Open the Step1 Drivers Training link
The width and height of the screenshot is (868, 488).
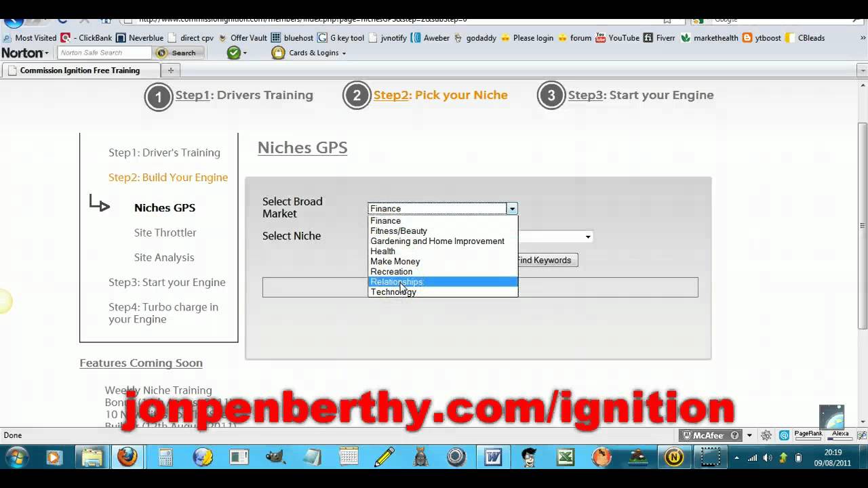coord(244,95)
